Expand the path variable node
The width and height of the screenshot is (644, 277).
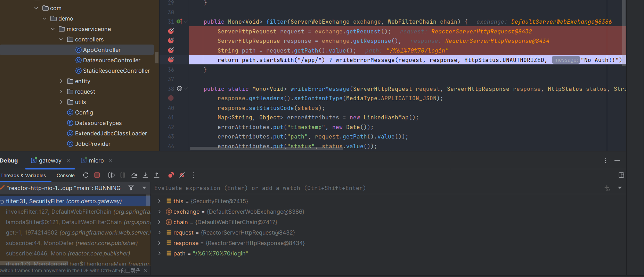pos(159,253)
